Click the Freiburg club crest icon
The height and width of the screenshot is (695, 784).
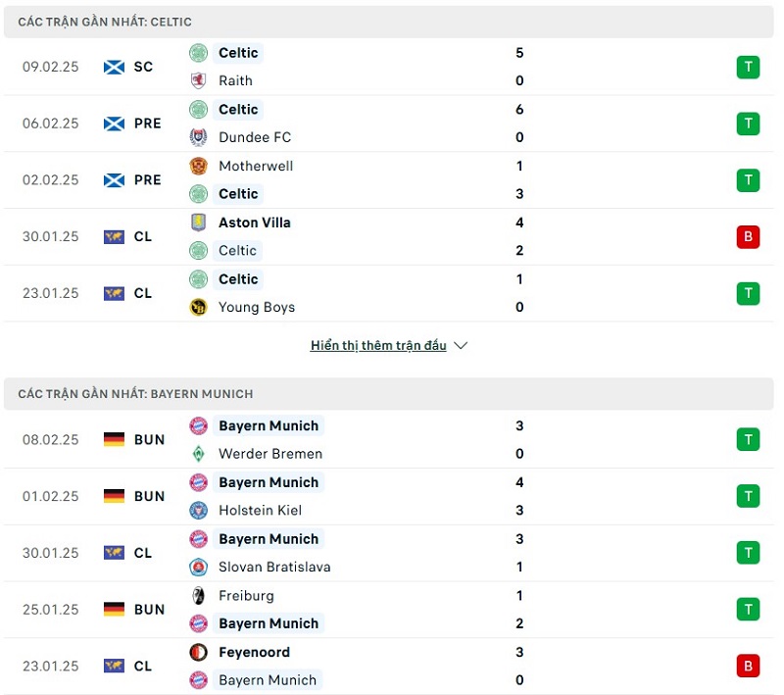pyautogui.click(x=199, y=596)
